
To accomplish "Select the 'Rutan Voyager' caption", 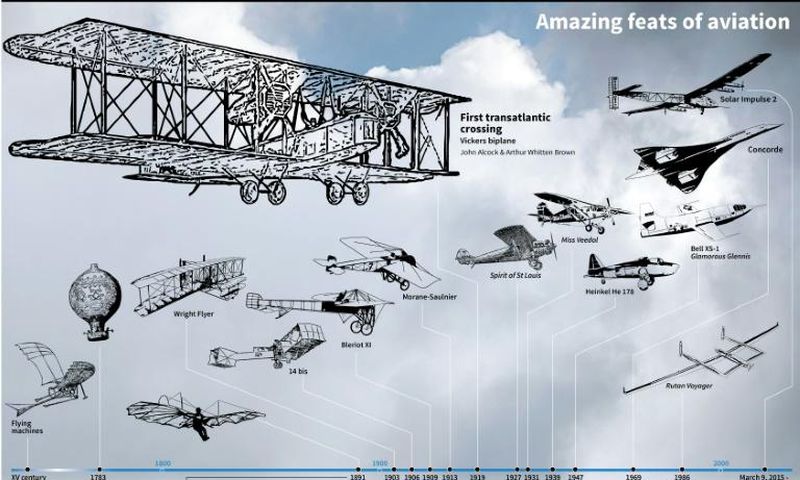I will tap(689, 386).
